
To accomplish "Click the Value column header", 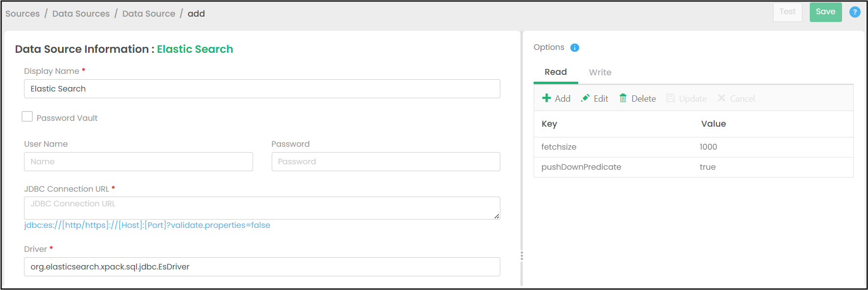I will point(713,124).
